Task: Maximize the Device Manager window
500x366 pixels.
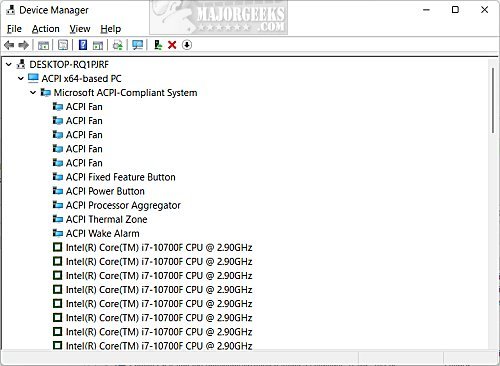Action: [x=455, y=10]
